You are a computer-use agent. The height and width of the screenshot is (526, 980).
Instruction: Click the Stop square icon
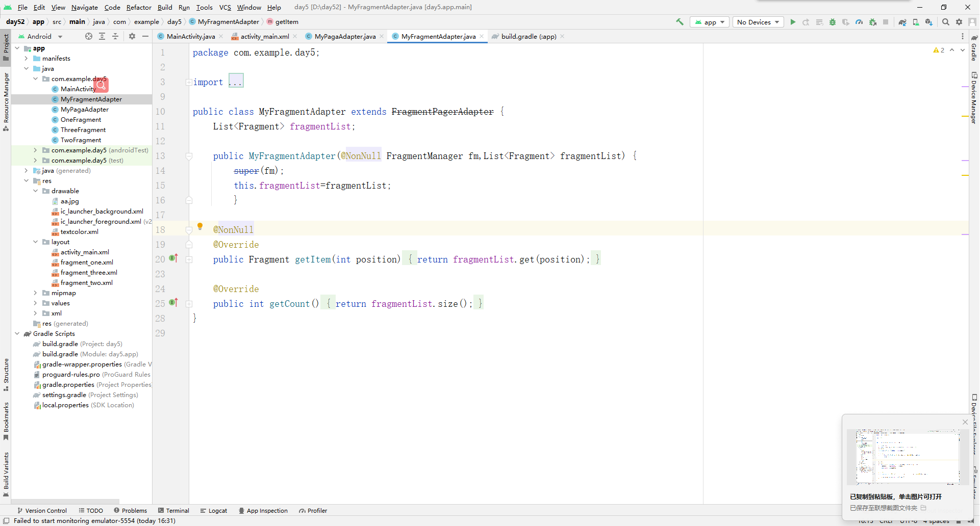point(886,22)
